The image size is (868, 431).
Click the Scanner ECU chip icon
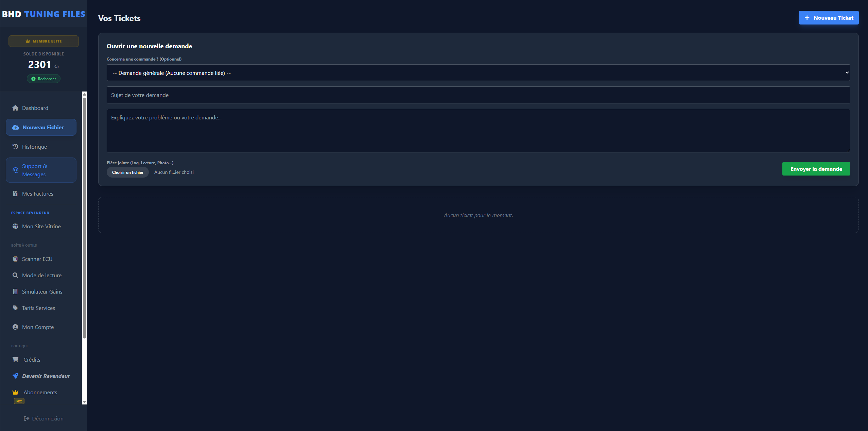(15, 259)
